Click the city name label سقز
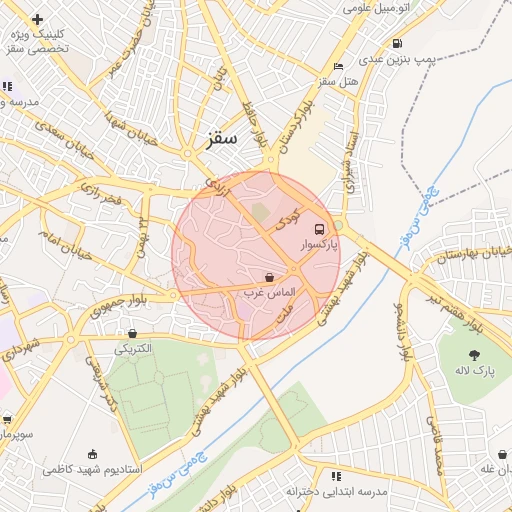512x512 pixels. [x=221, y=138]
